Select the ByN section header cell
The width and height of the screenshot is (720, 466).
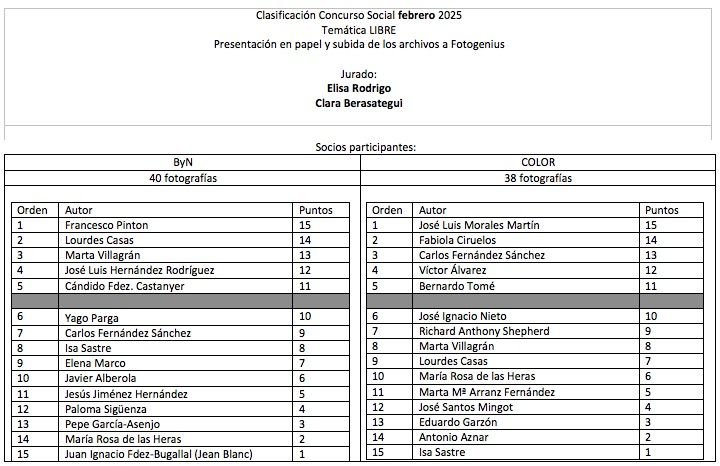(x=182, y=162)
